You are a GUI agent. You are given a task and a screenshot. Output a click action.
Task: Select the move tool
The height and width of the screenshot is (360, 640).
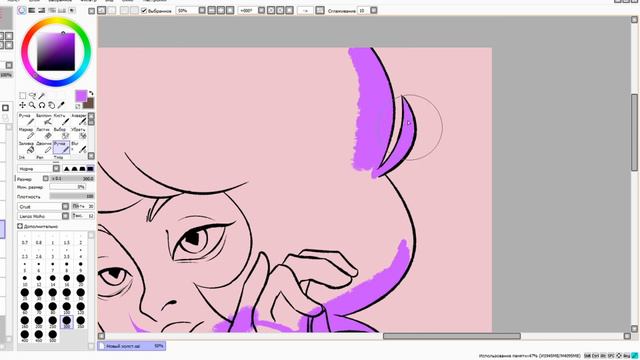(x=23, y=105)
